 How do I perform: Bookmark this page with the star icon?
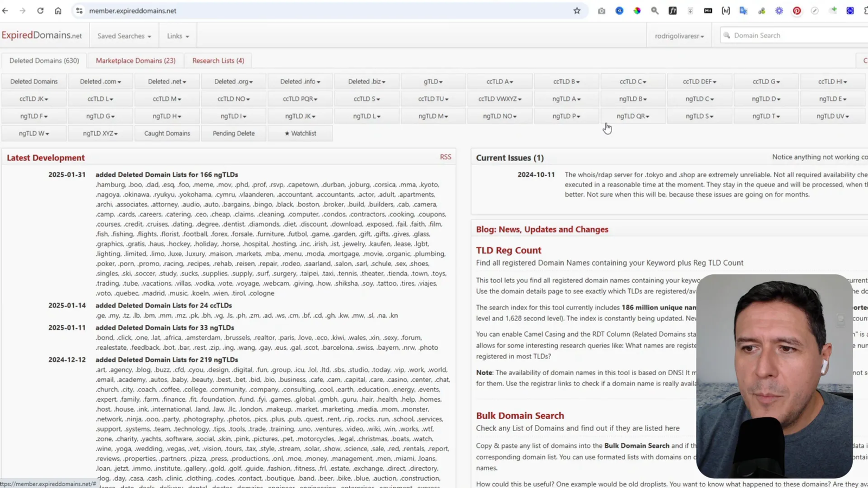click(577, 11)
